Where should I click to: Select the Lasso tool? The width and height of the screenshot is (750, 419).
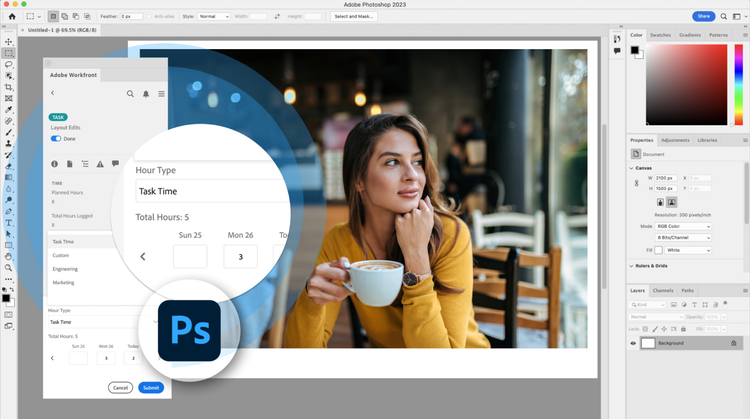pos(9,64)
